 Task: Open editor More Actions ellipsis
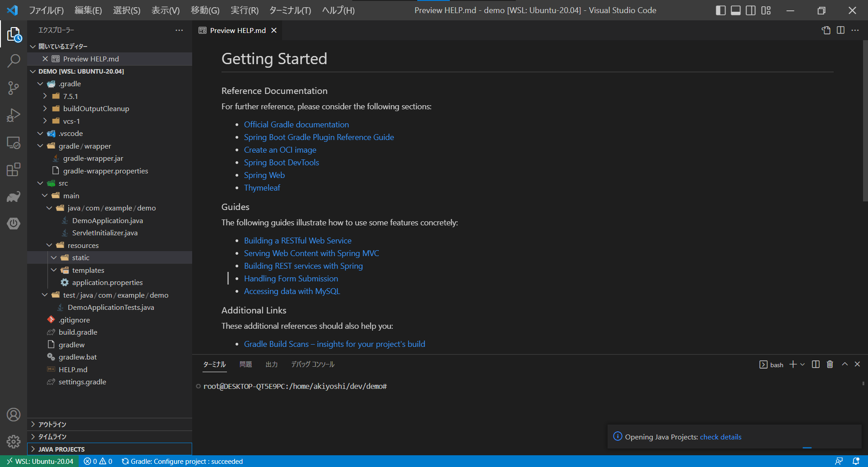click(x=855, y=30)
